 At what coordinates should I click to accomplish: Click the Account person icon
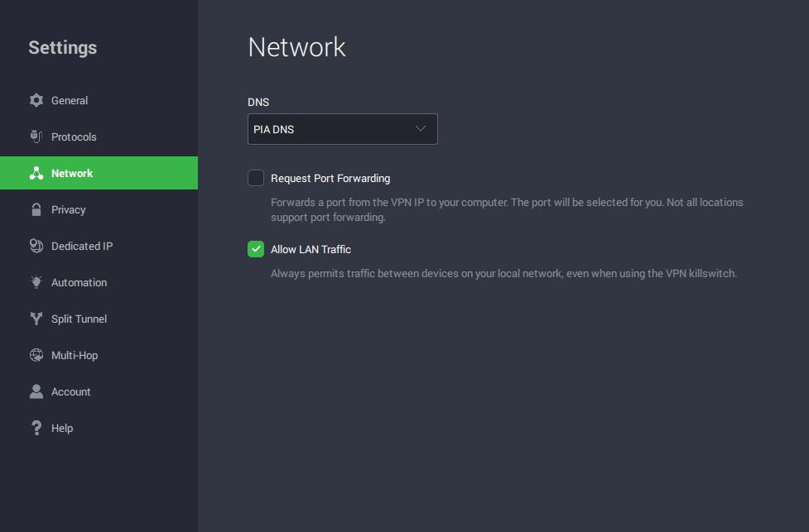36,391
